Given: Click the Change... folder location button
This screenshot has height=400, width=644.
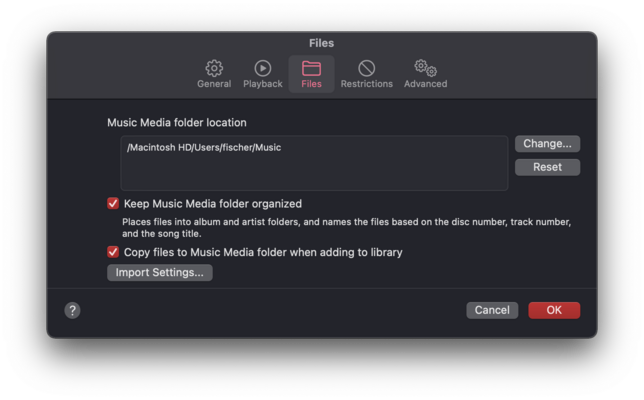Looking at the screenshot, I should (x=547, y=144).
